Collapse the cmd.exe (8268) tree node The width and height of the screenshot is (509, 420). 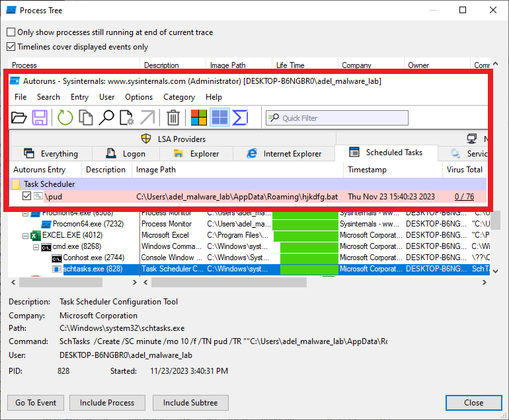36,248
